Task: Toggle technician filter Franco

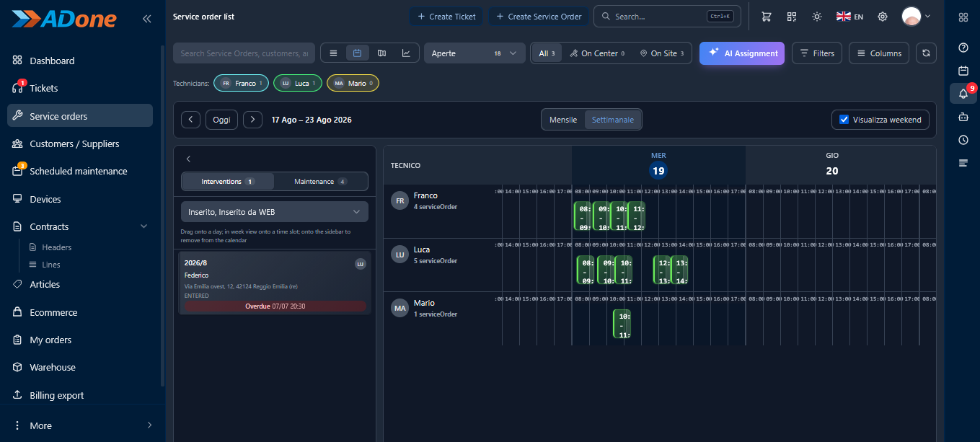Action: click(x=242, y=83)
